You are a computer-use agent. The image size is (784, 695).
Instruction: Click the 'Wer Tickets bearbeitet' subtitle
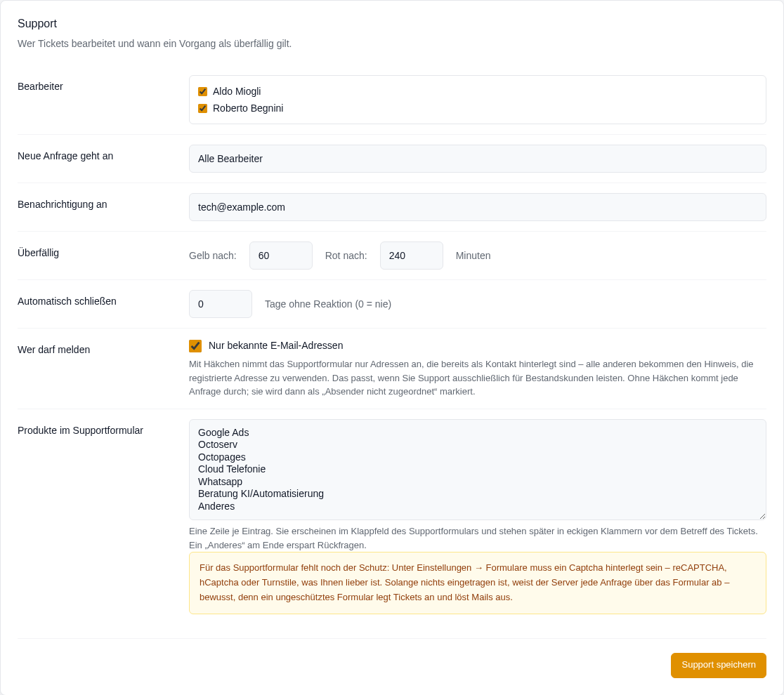coord(155,44)
